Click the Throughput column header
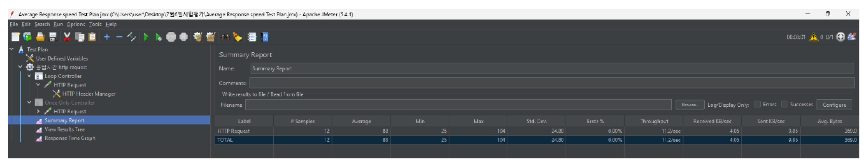This screenshot has height=167, width=868. tap(654, 121)
